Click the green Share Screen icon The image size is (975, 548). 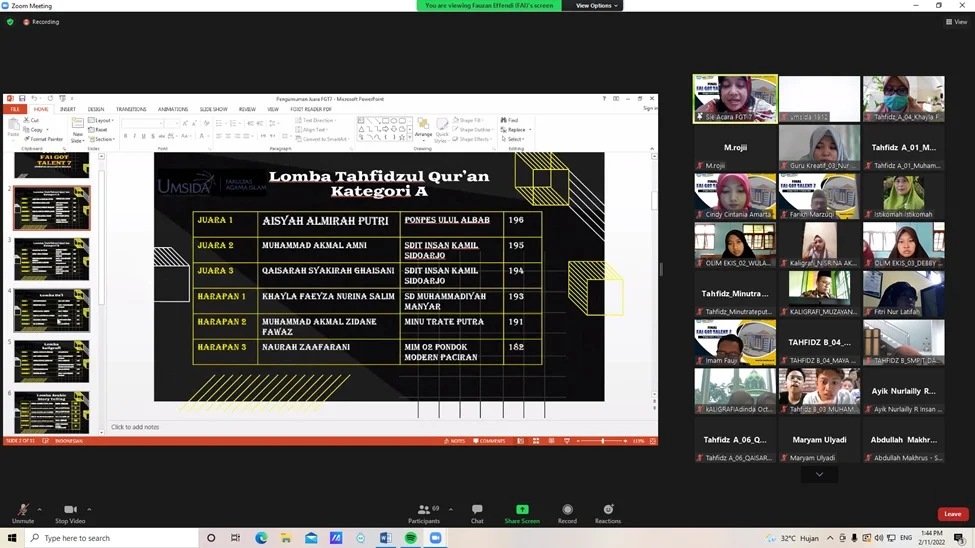pyautogui.click(x=522, y=510)
